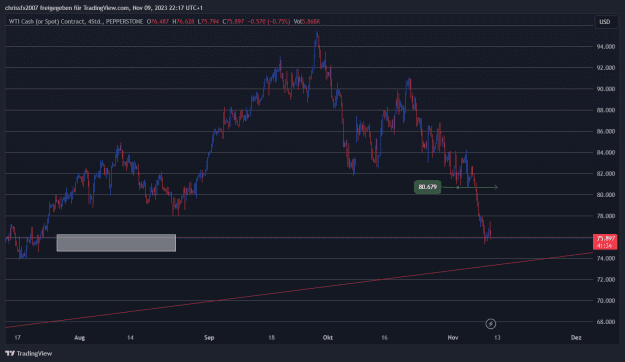Select the Dez label on time axis

[x=576, y=338]
